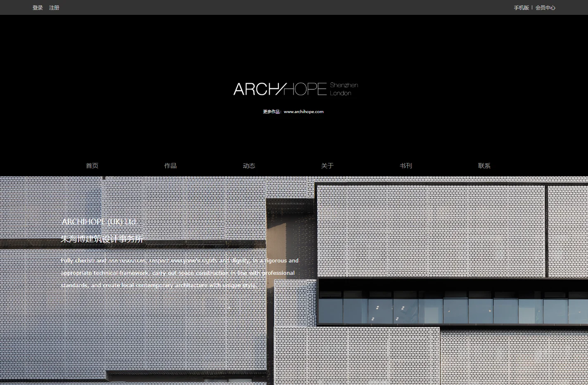Click the 朱海博建筑设计事务所 heading

(102, 239)
